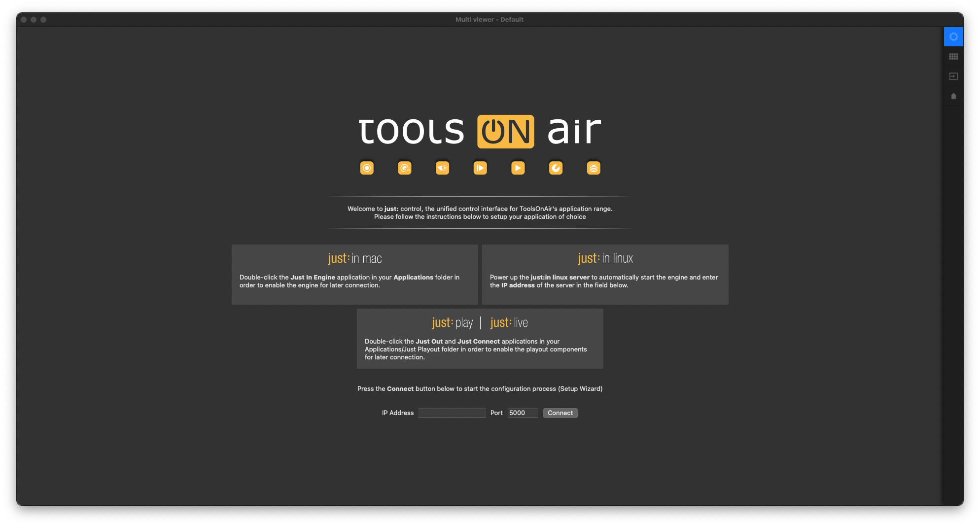Screen dimensions: 980x526
Task: Select the just: play heading
Action: (452, 322)
